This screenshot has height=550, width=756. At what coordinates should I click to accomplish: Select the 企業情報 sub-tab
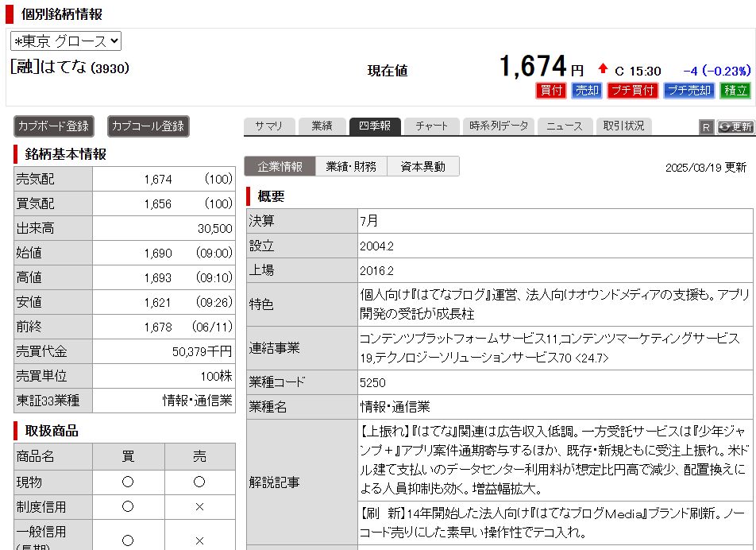click(x=280, y=166)
